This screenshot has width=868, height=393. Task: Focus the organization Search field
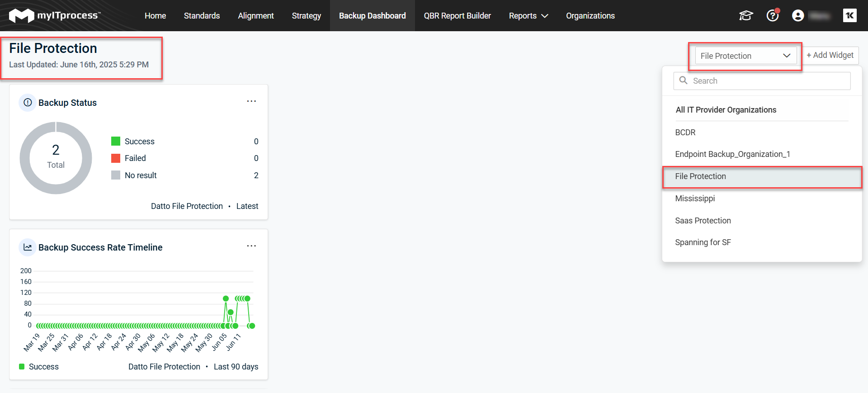point(762,81)
